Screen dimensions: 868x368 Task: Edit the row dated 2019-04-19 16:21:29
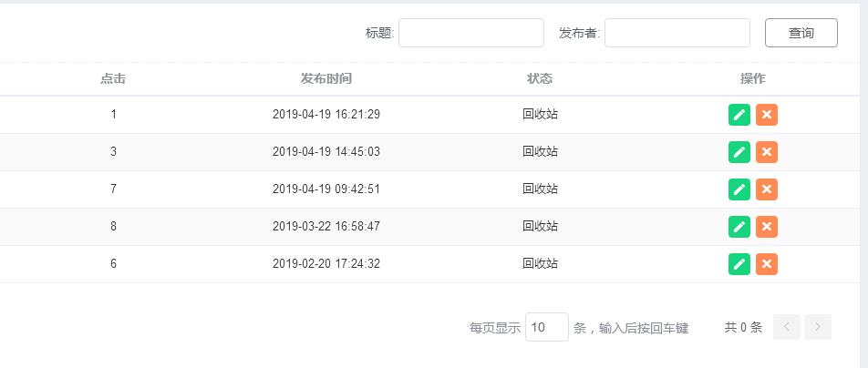point(739,115)
